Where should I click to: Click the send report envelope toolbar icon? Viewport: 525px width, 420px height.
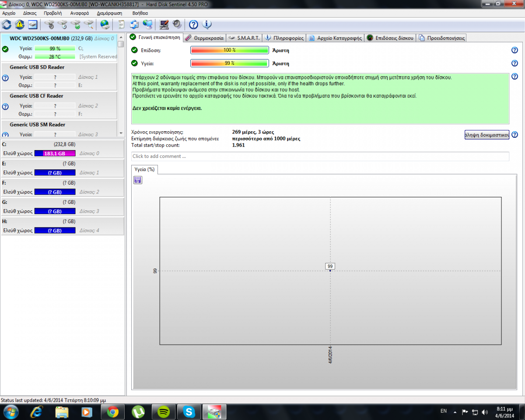coord(135,24)
